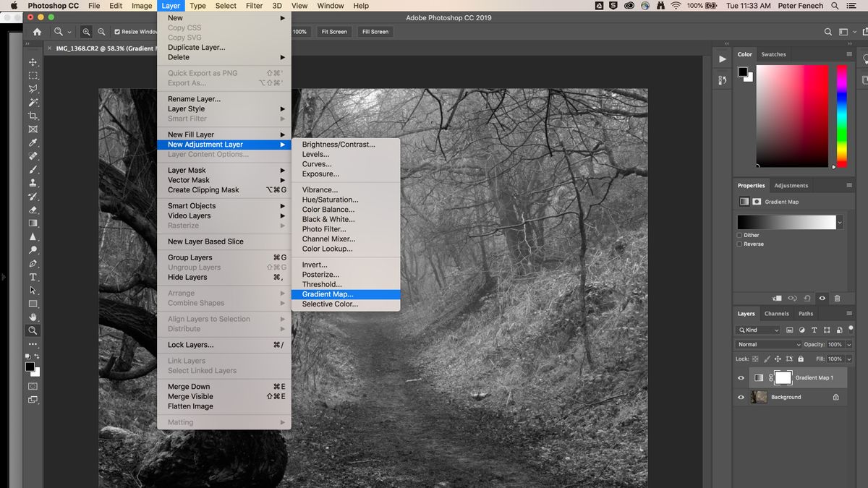Select the Move tool
This screenshot has height=488, width=868.
[x=33, y=62]
